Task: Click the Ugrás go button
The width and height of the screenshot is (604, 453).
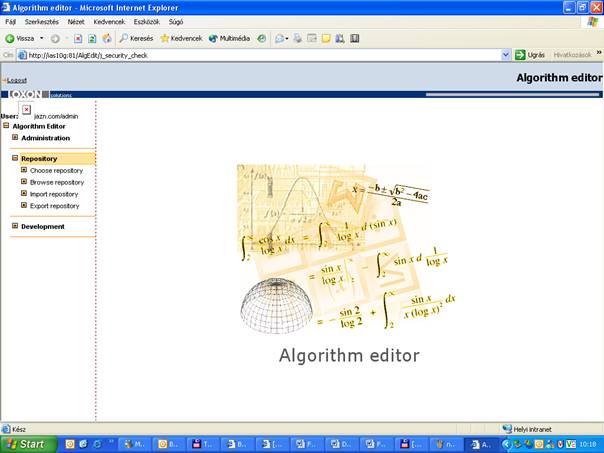Action: click(530, 55)
